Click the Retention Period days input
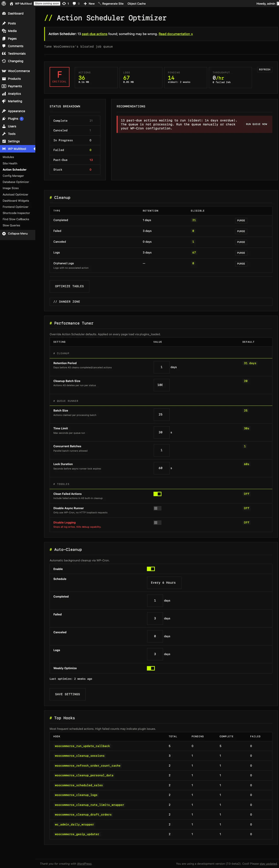The image size is (279, 868). [x=162, y=367]
